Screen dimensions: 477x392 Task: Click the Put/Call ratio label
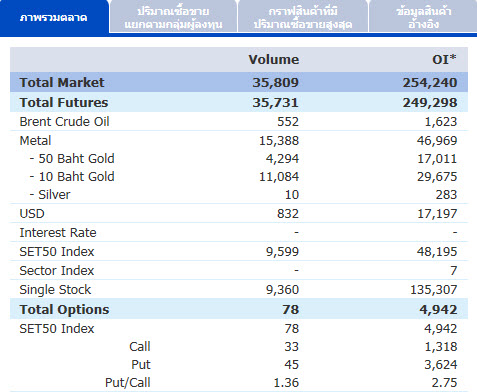click(x=128, y=382)
